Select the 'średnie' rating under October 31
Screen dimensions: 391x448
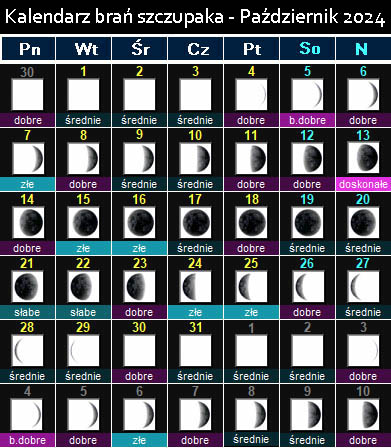[195, 376]
